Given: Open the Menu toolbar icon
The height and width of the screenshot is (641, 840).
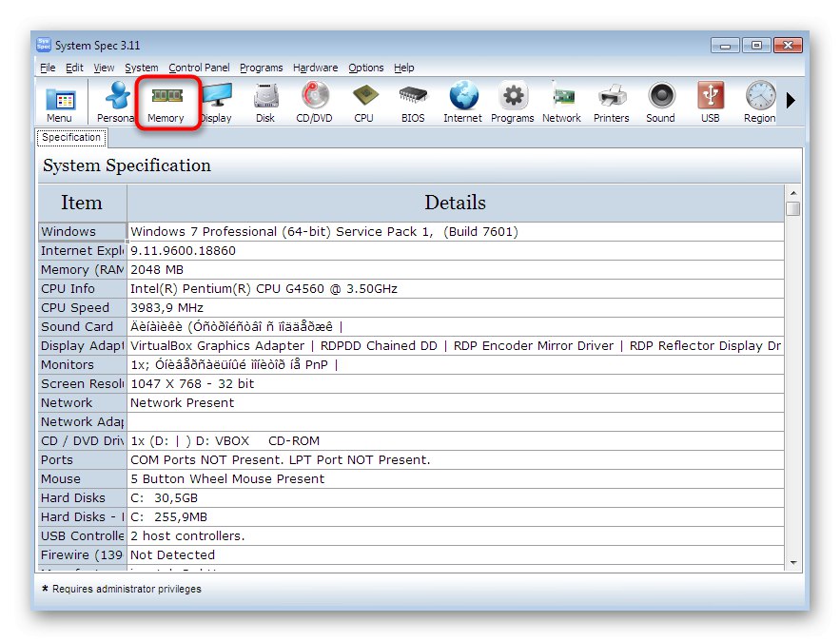Looking at the screenshot, I should 59,103.
